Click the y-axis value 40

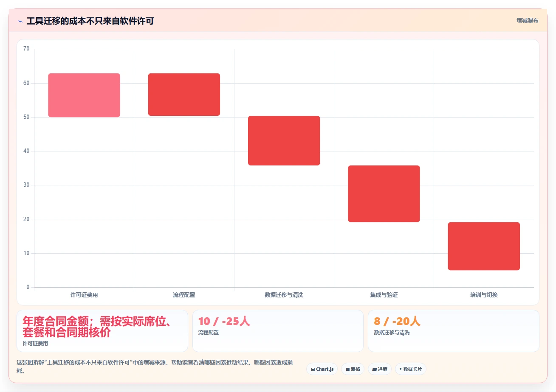26,151
